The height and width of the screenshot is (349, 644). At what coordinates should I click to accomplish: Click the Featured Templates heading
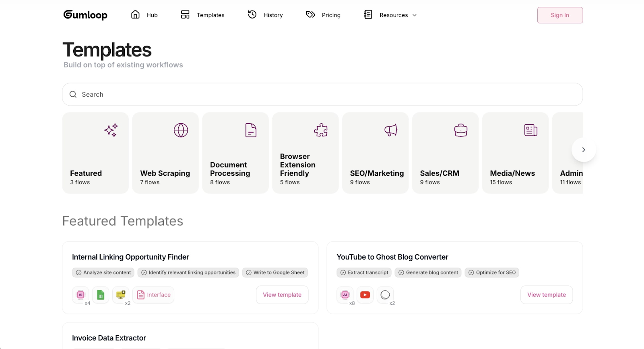(123, 221)
